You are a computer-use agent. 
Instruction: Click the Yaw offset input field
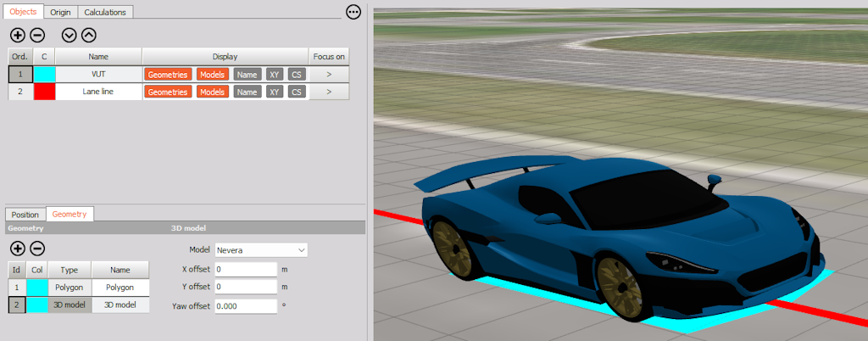pos(246,306)
